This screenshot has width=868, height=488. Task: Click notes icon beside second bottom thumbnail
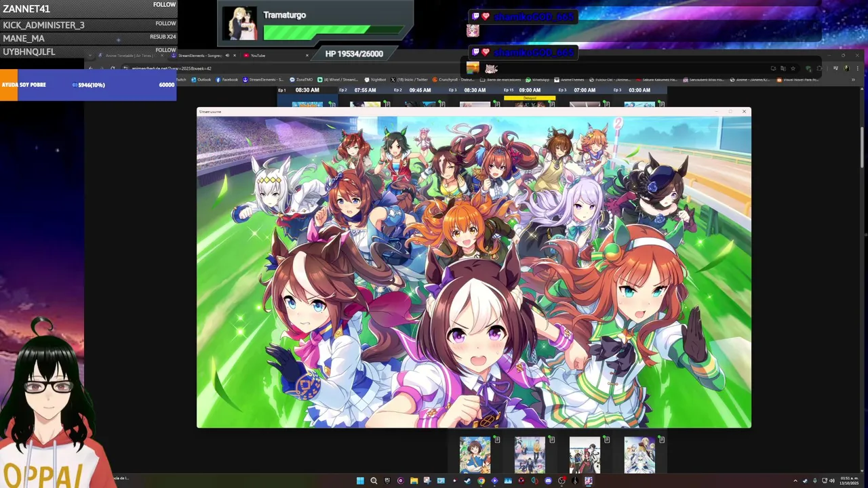552,440
